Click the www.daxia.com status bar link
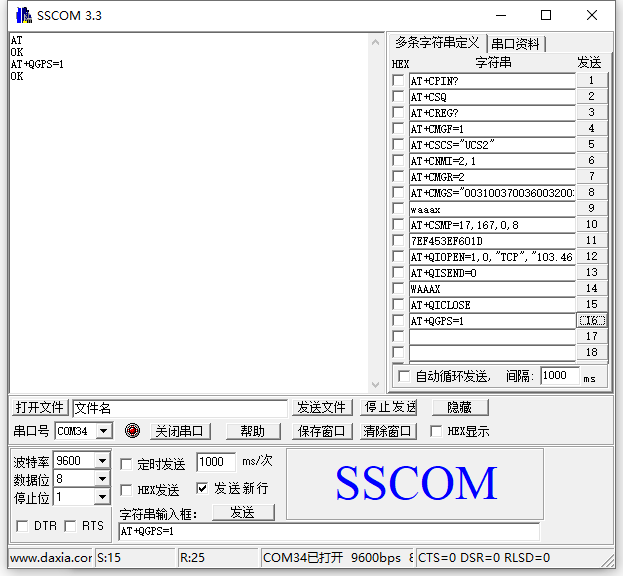 click(x=51, y=558)
